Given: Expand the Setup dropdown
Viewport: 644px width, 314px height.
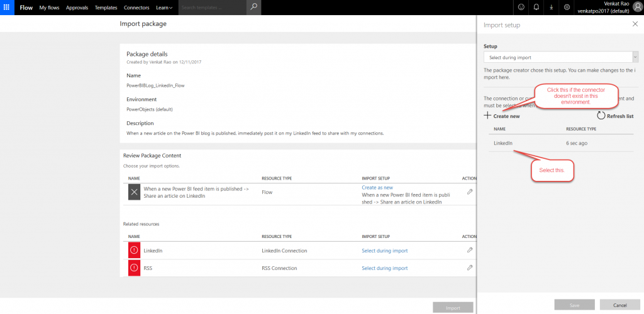Looking at the screenshot, I should coord(560,58).
